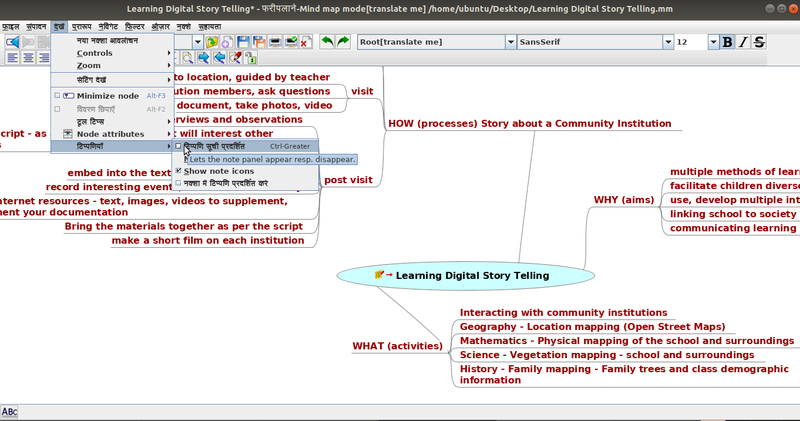Open the Root[translate me] style dropdown

pyautogui.click(x=511, y=42)
